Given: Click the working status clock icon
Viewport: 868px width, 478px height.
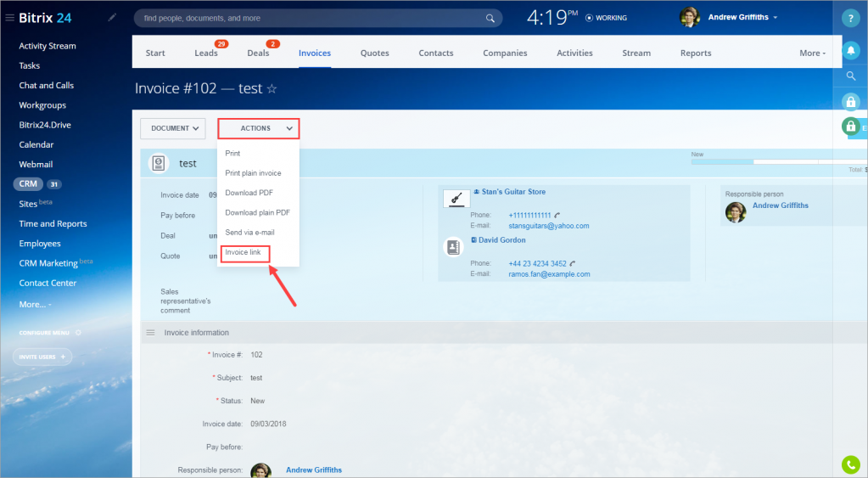Looking at the screenshot, I should [x=589, y=18].
